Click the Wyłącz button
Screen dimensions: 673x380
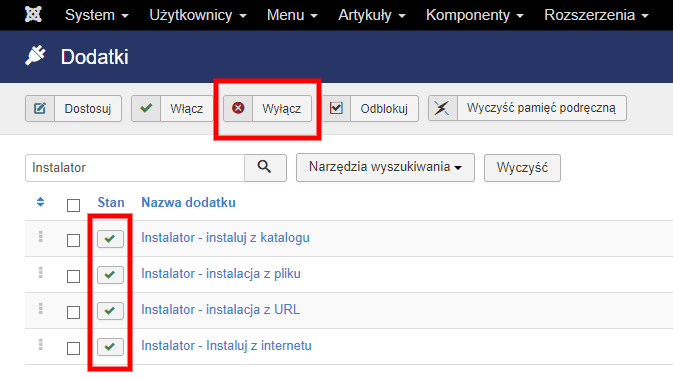267,108
